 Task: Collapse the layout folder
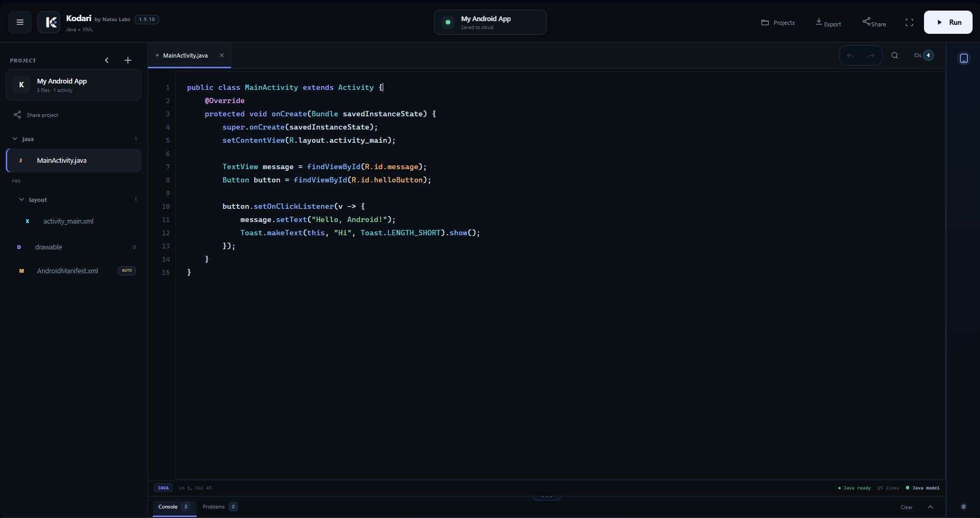coord(22,200)
